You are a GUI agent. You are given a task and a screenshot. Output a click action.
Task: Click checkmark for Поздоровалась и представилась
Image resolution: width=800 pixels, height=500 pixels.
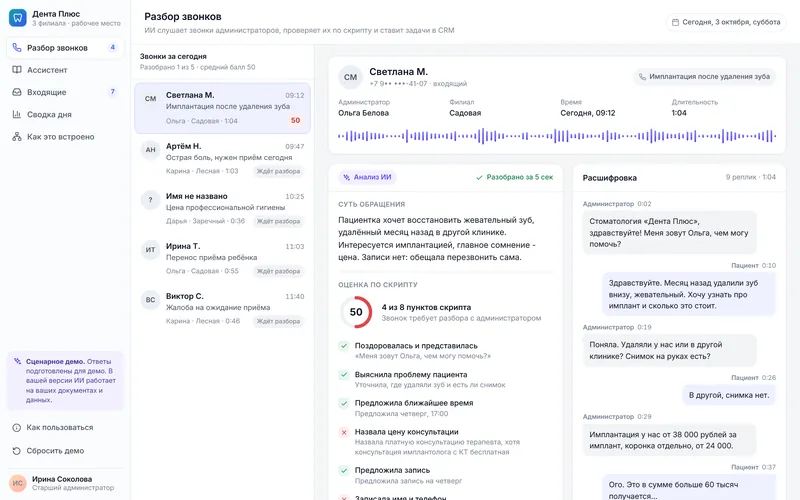click(x=344, y=346)
